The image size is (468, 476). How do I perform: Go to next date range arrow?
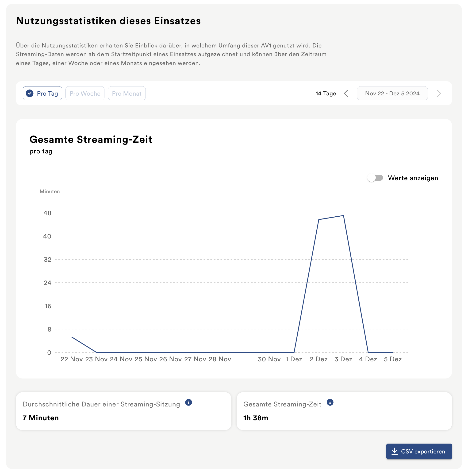coord(439,94)
